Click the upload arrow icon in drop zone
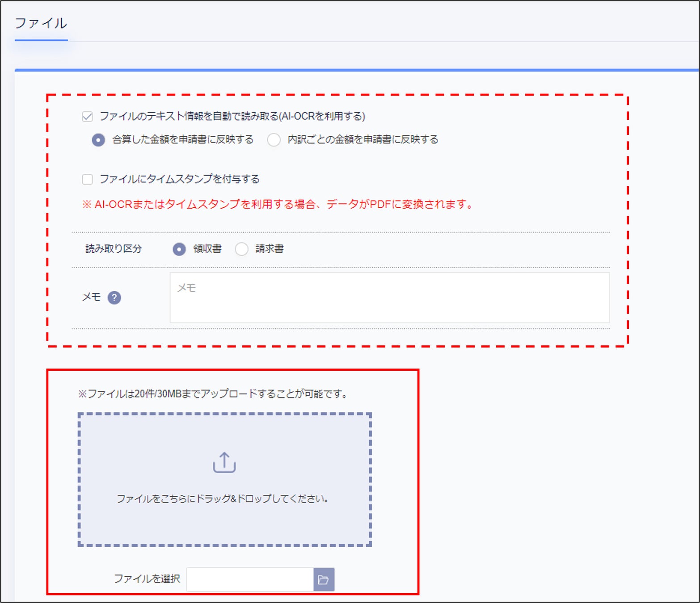This screenshot has height=603, width=700. (224, 462)
